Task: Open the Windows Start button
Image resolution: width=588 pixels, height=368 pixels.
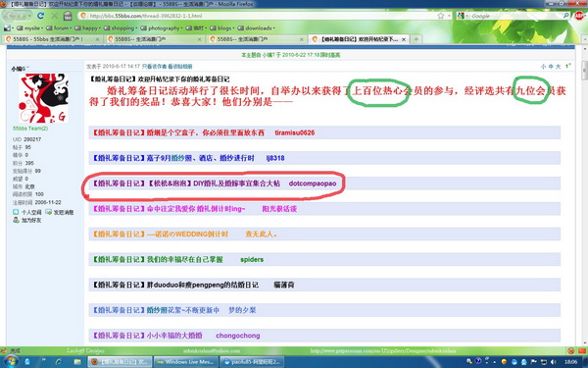Action: 10,361
